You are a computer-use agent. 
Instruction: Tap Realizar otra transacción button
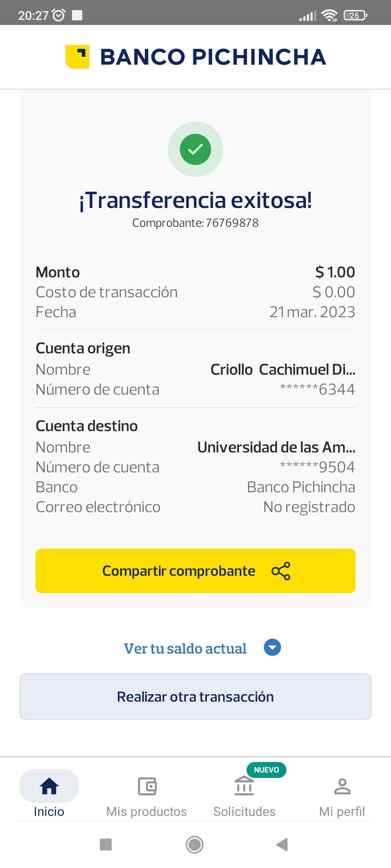point(195,697)
